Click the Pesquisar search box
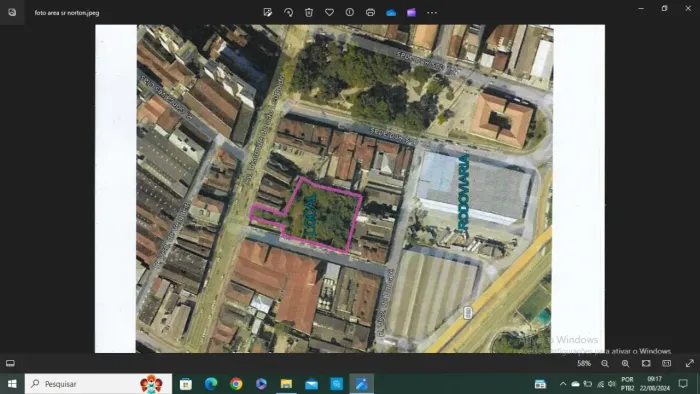The height and width of the screenshot is (394, 700). point(98,384)
